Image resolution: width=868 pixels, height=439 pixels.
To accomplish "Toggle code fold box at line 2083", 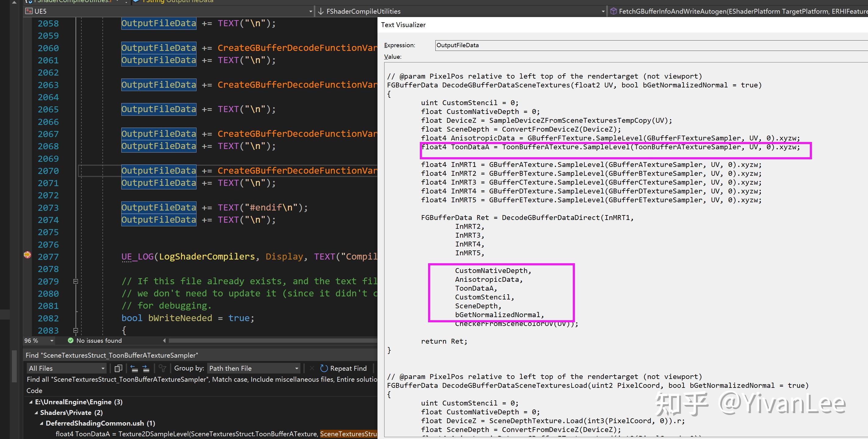I will click(x=76, y=331).
